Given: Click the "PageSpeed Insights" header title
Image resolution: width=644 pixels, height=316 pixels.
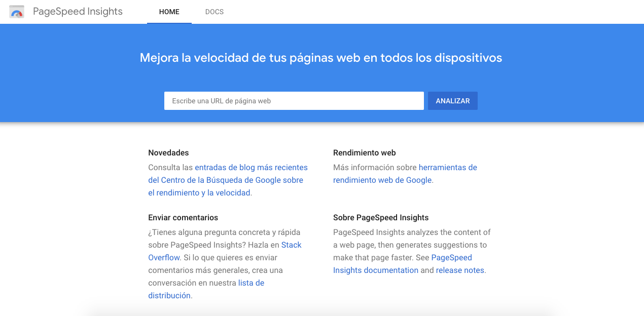Looking at the screenshot, I should point(77,12).
